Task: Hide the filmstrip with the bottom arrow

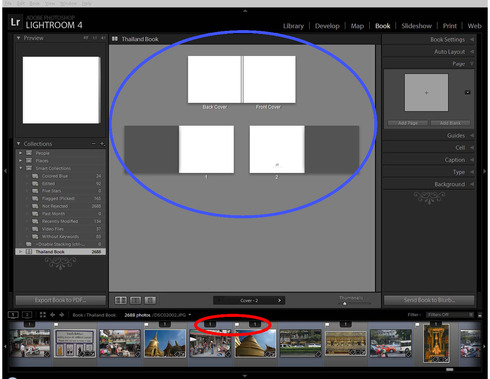Action: (245, 376)
